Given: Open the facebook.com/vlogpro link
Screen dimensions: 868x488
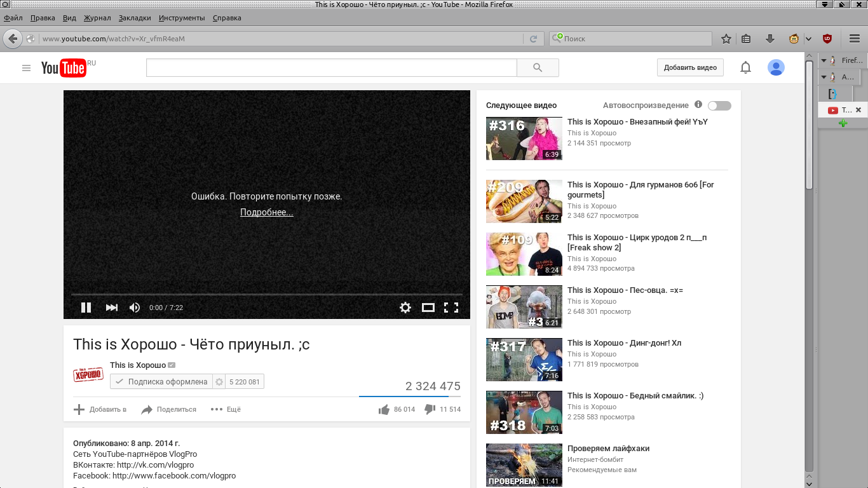Looking at the screenshot, I should tap(174, 476).
